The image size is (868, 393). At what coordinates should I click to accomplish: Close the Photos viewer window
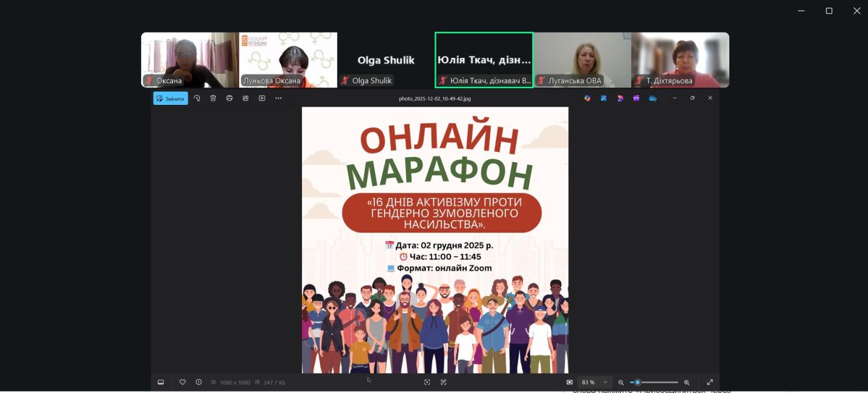pos(710,98)
